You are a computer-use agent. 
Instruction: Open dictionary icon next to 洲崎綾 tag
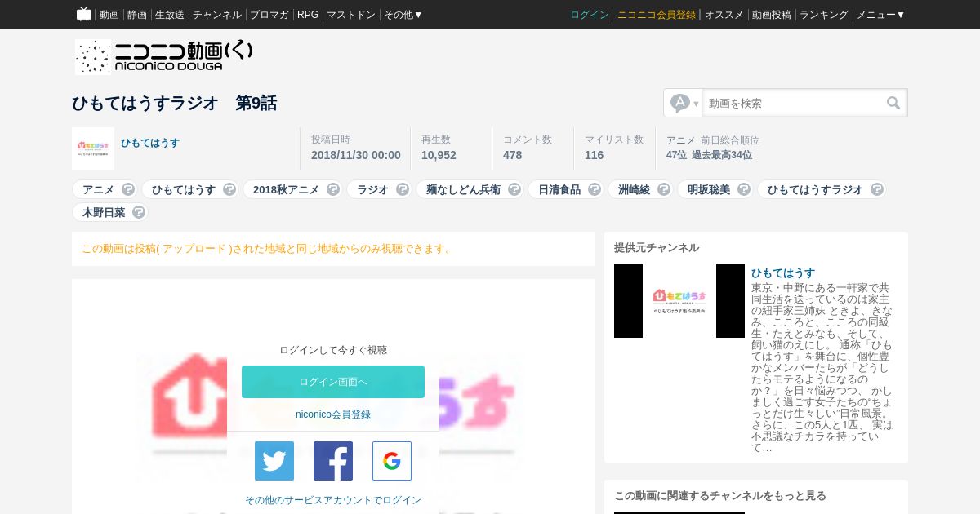click(x=664, y=189)
